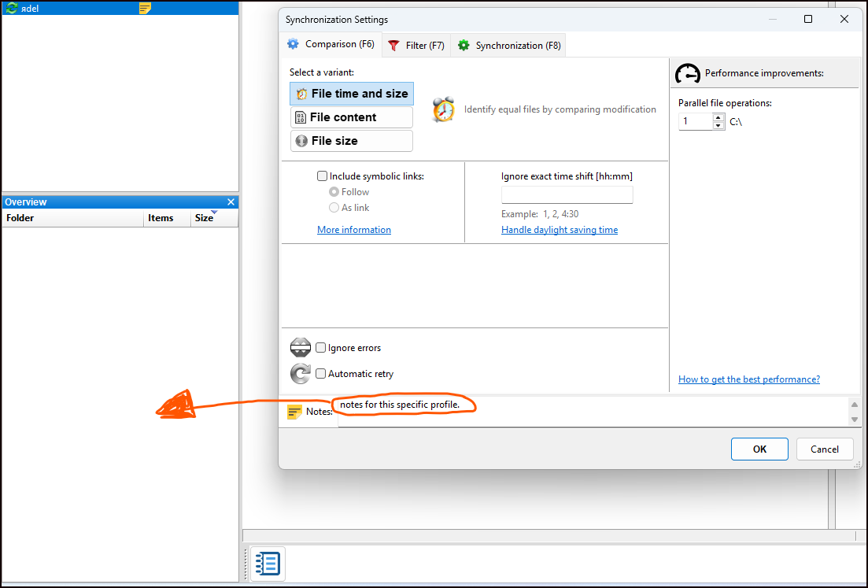Tick the Automatic retry checkbox
Screen dimensions: 868x588
pyautogui.click(x=320, y=374)
